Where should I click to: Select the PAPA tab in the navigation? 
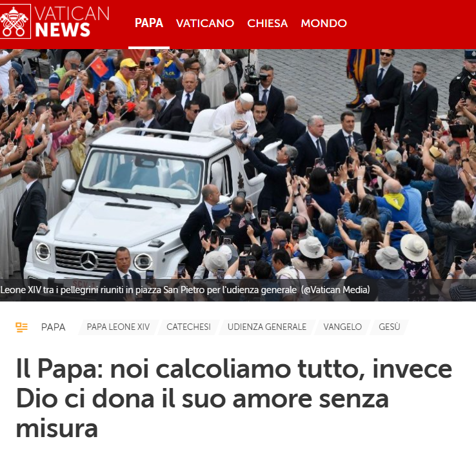pos(149,23)
